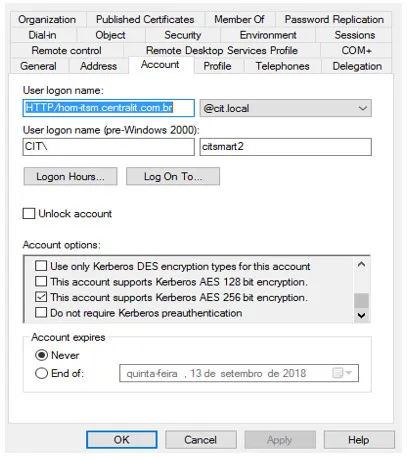Open Remote Desktop Services Profile tab
The height and width of the screenshot is (459, 408).
point(222,50)
